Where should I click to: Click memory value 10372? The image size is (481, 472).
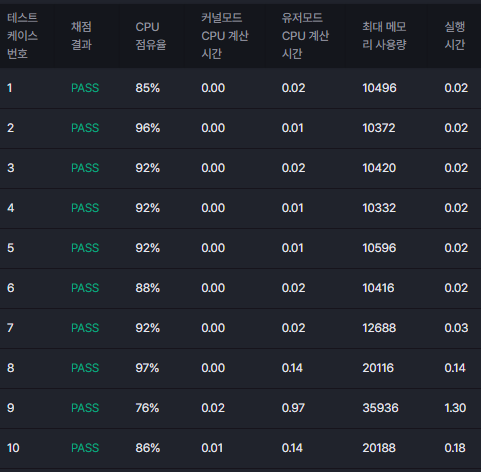[379, 128]
